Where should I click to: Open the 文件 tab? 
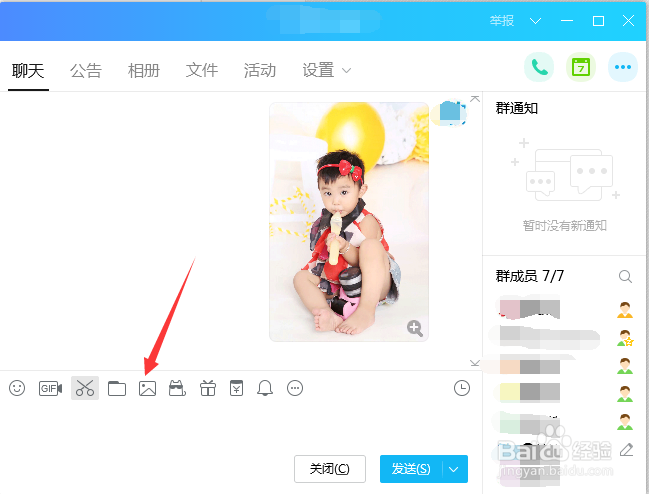(x=202, y=70)
